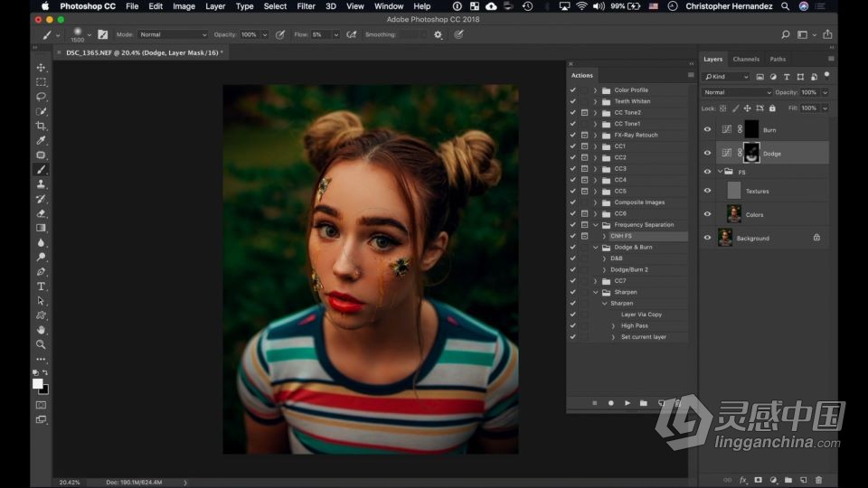Screen dimensions: 868x488
Task: Select the Quick Selection tool
Action: point(41,111)
